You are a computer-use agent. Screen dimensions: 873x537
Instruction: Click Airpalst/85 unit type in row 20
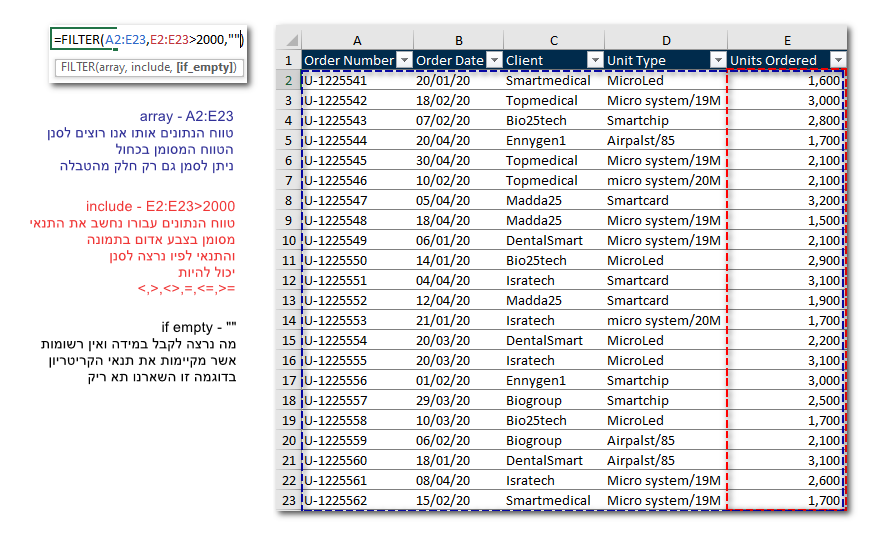pos(666,440)
